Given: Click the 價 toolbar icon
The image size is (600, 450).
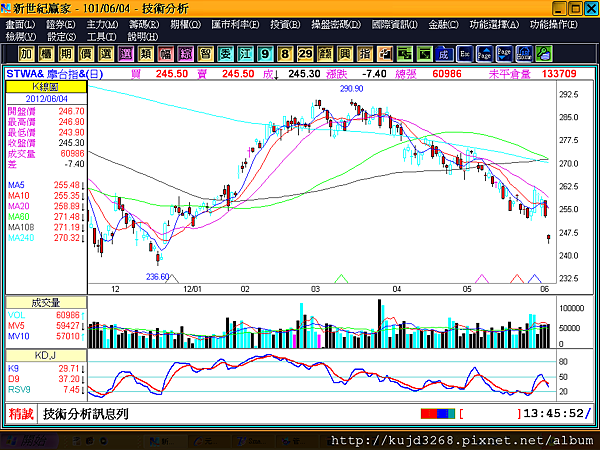Looking at the screenshot, I should [x=86, y=54].
